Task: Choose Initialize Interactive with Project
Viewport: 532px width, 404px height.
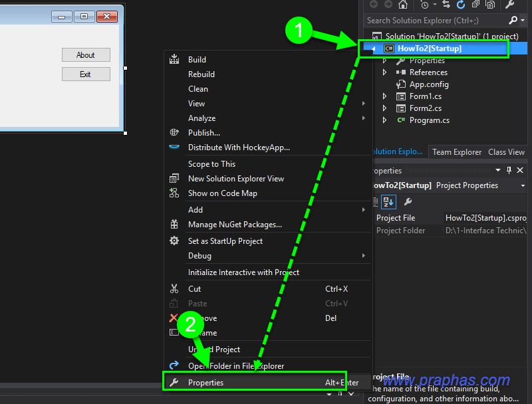Action: (268, 272)
